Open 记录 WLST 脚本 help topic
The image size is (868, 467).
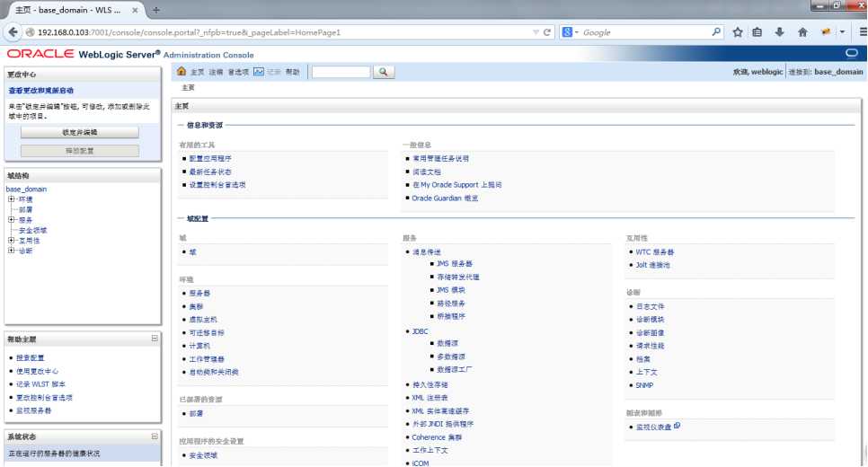tap(41, 384)
